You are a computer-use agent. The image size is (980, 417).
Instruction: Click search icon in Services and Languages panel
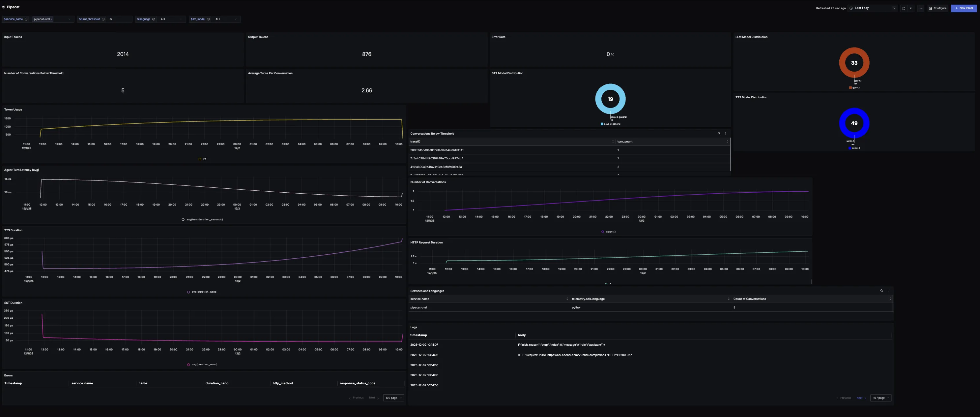(x=881, y=291)
